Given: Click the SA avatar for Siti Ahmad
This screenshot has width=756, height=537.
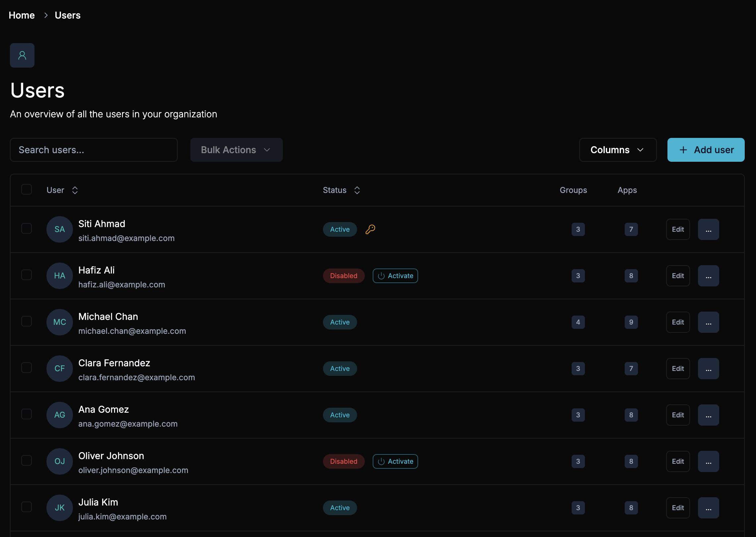Looking at the screenshot, I should coord(60,229).
